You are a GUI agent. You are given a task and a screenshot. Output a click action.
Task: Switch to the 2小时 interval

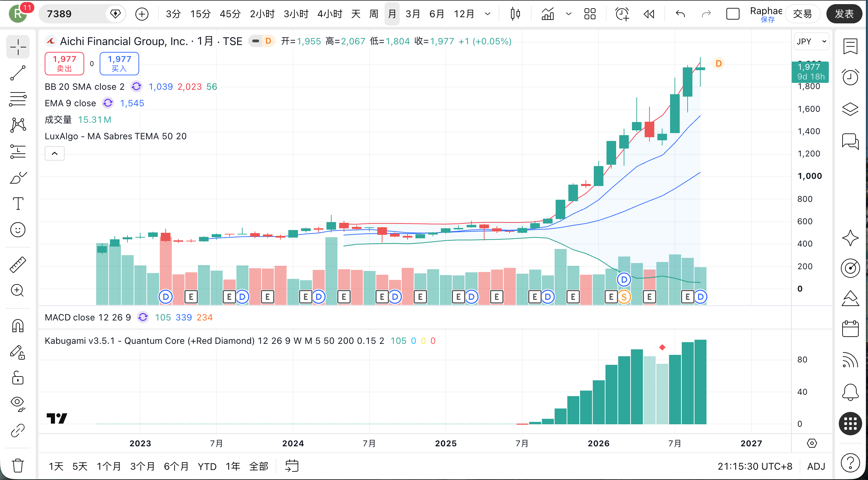(x=263, y=14)
